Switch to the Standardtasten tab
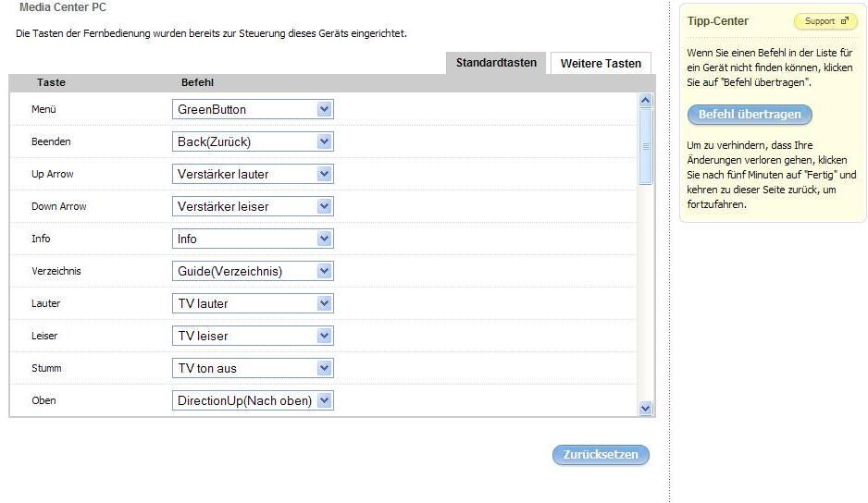 tap(496, 63)
